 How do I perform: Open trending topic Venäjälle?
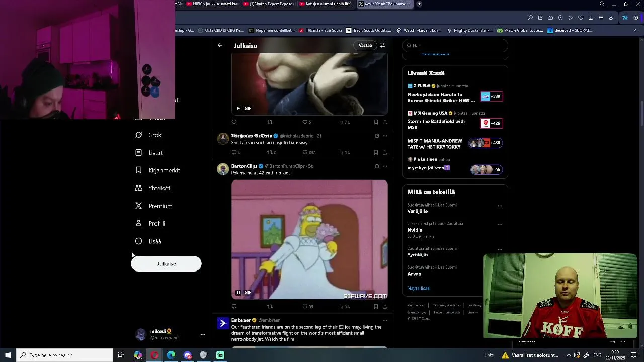[x=418, y=211]
